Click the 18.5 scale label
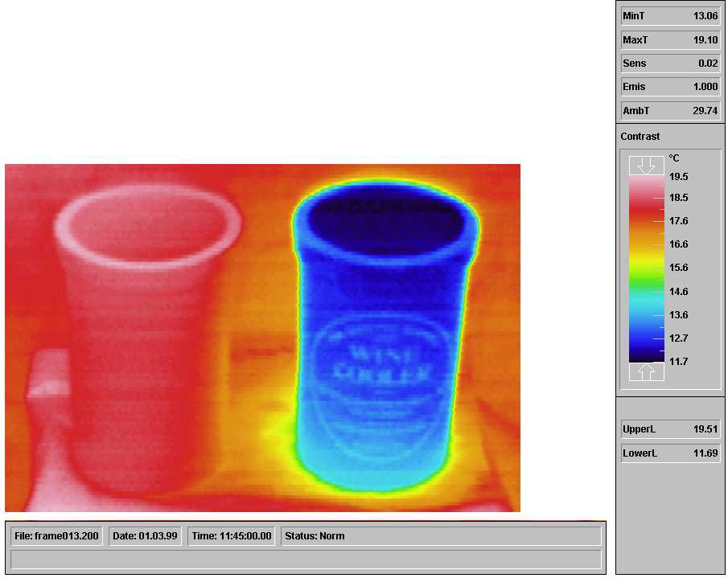Screen dimensions: 728x578 (x=678, y=198)
